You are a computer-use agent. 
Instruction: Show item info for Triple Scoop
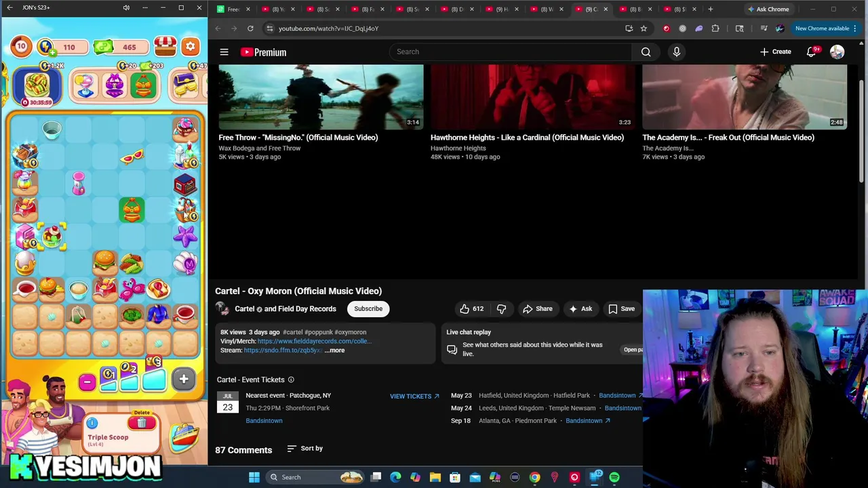click(x=92, y=424)
